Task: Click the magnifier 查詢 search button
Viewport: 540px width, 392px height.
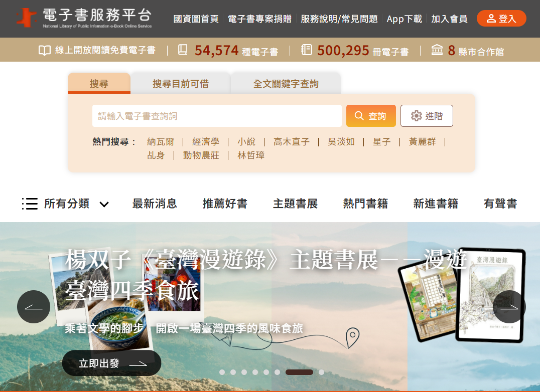Action: (x=371, y=116)
